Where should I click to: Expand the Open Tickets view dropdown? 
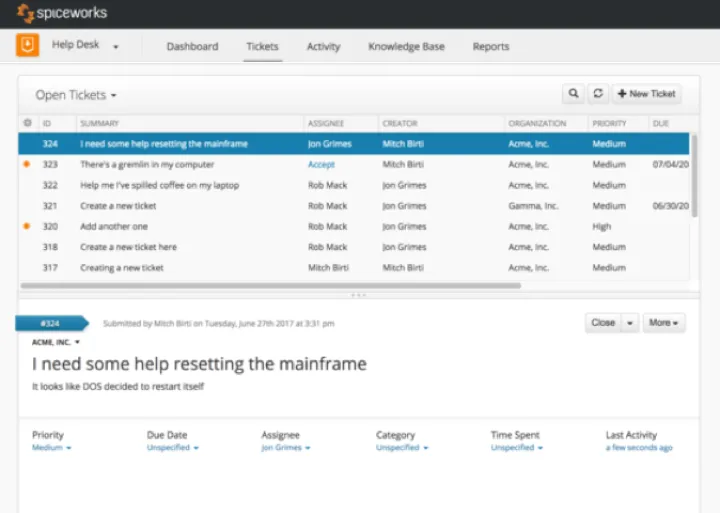click(76, 95)
